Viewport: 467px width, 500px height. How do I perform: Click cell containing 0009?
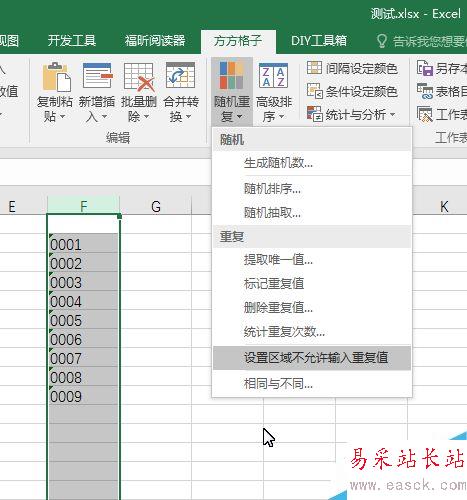[x=83, y=395]
